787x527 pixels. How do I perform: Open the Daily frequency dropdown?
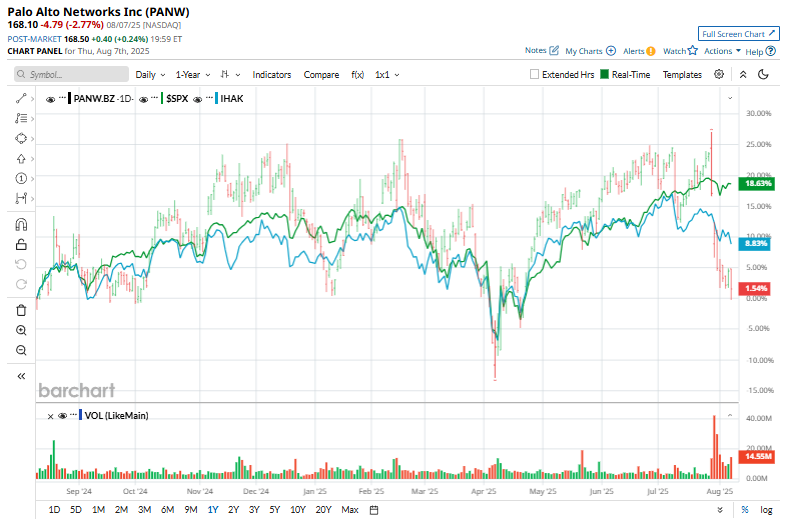(x=150, y=74)
